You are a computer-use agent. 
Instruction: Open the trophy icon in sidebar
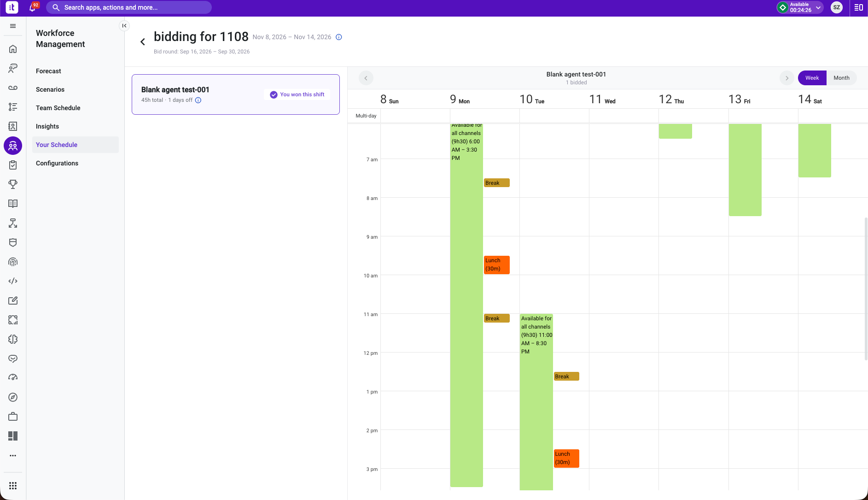pyautogui.click(x=13, y=184)
